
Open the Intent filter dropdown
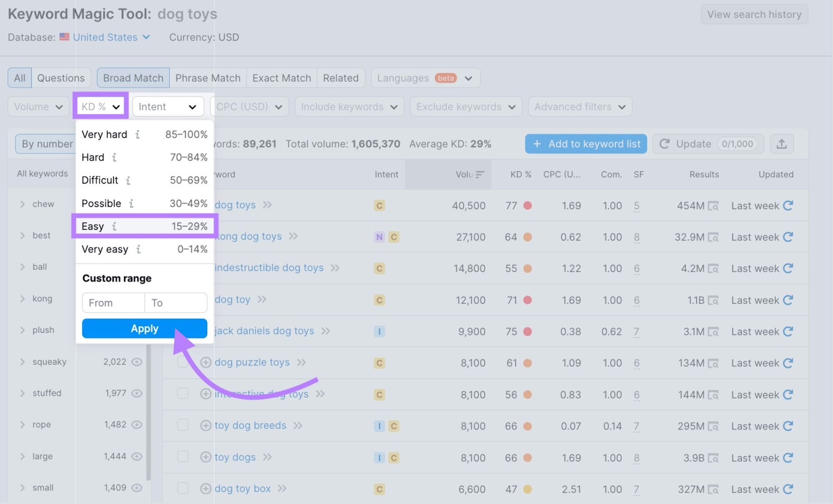(168, 106)
